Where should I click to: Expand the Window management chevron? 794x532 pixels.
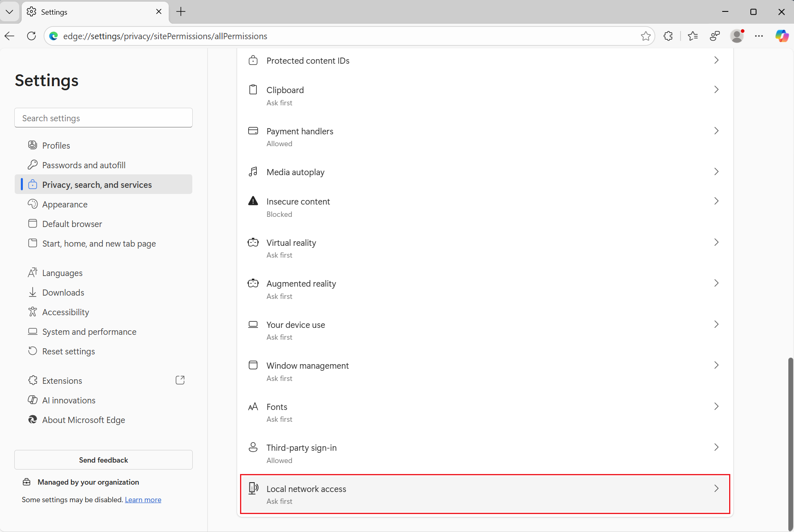coord(716,365)
